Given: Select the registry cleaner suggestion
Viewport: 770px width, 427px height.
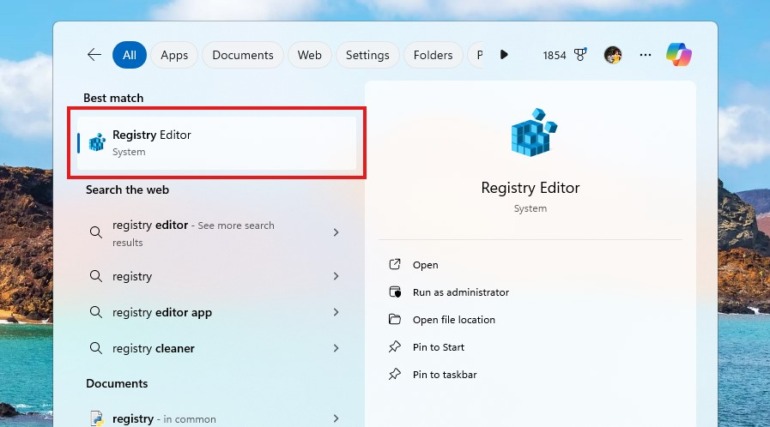Looking at the screenshot, I should (153, 348).
